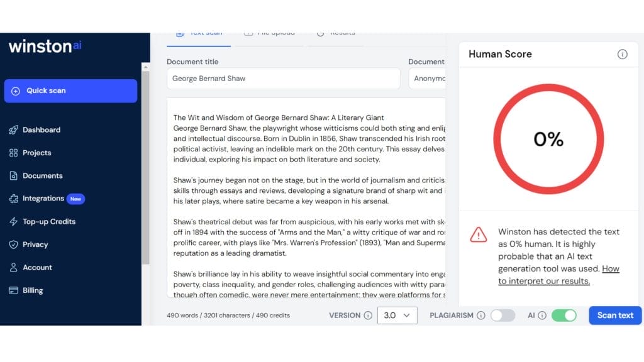Click the red warning triangle icon
Viewport: 644px width, 362px height.
point(479,235)
